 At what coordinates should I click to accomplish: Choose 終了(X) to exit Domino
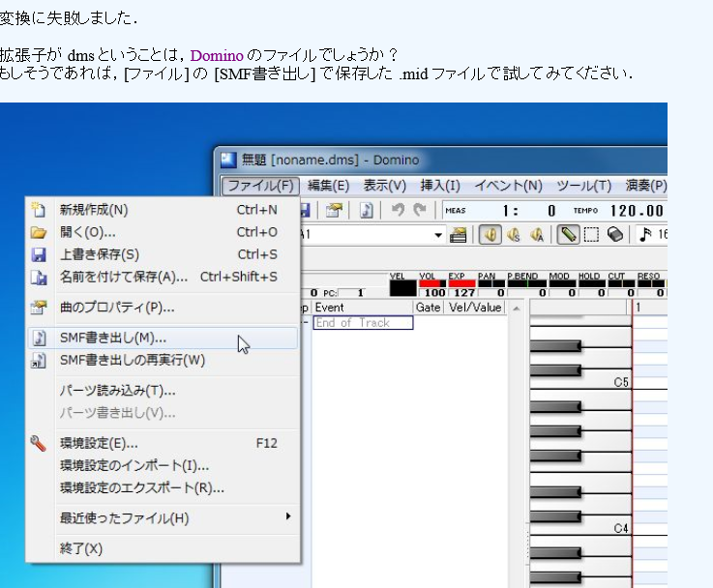pyautogui.click(x=163, y=549)
